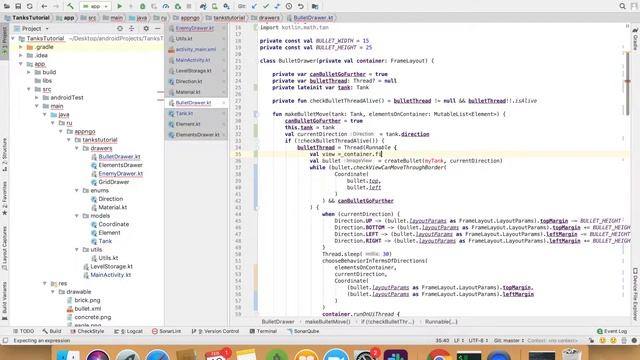Viewport: 640px width, 360px height.
Task: Expand the androidTest folder
Action: (37, 98)
